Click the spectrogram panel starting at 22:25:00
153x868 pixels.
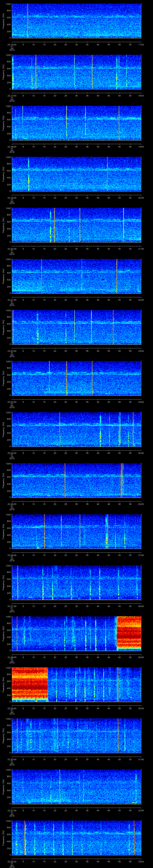click(x=77, y=480)
